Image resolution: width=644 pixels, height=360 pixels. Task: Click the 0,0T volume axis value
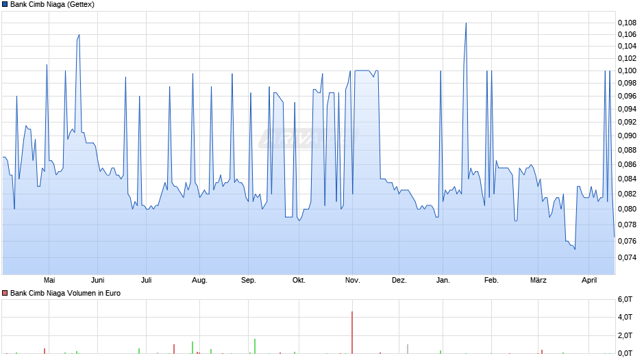625,353
